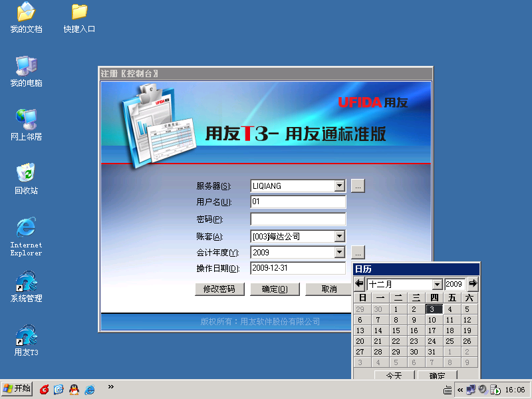Open the 账套 account set dropdown
The height and width of the screenshot is (399, 532).
(x=339, y=236)
